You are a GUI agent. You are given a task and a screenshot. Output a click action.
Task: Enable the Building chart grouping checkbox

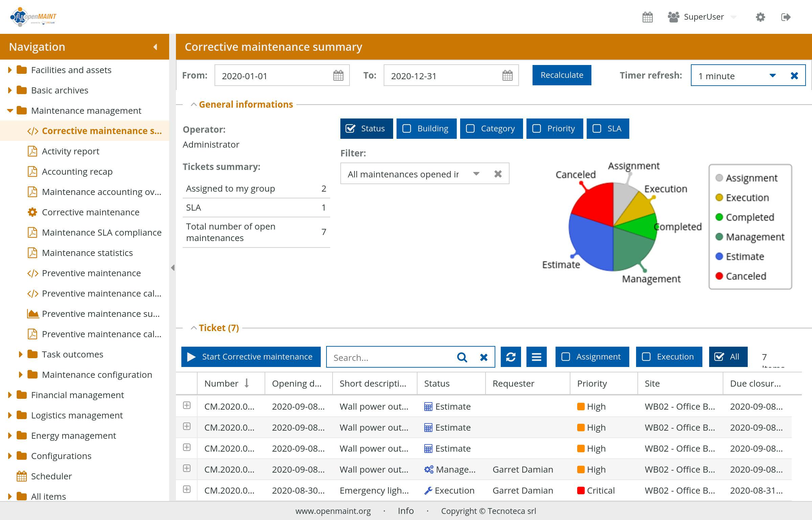[x=407, y=128]
